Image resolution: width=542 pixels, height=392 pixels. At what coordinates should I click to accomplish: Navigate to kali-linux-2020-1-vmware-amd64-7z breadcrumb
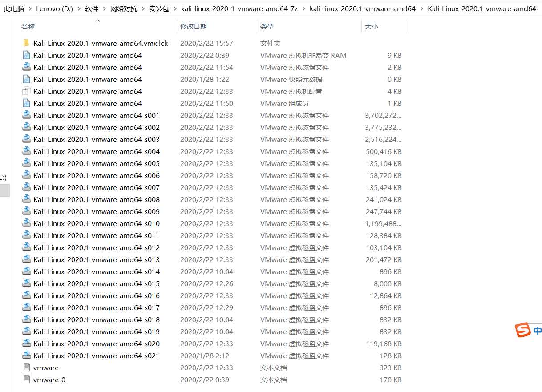[x=239, y=8]
